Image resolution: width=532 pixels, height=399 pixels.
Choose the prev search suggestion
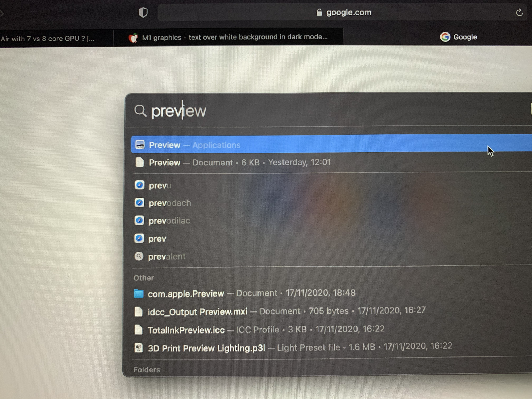157,239
